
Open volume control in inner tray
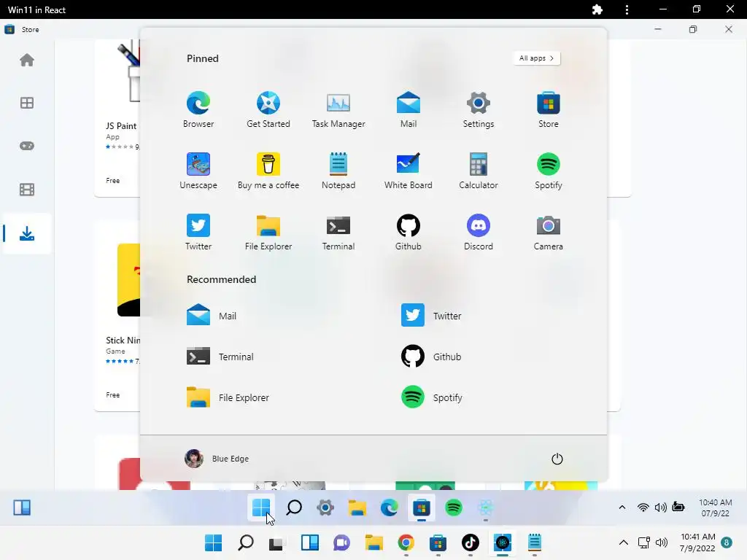[x=660, y=507]
